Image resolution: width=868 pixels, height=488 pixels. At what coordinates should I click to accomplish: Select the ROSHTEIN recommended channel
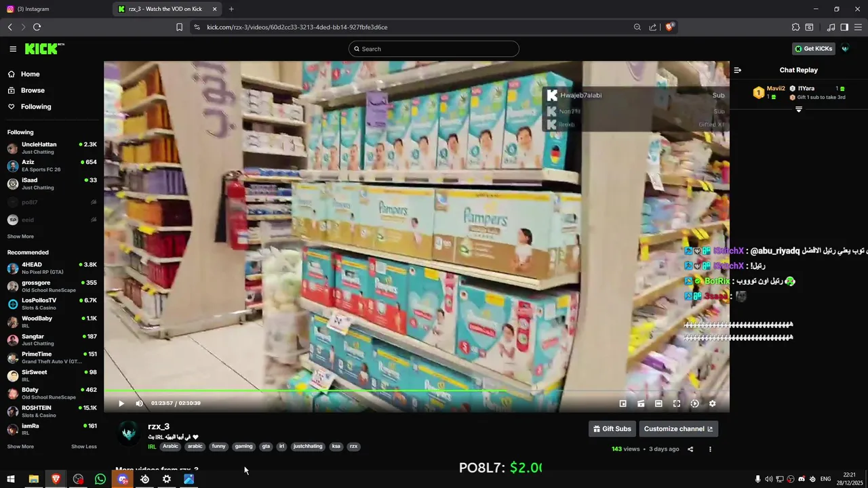coord(52,411)
